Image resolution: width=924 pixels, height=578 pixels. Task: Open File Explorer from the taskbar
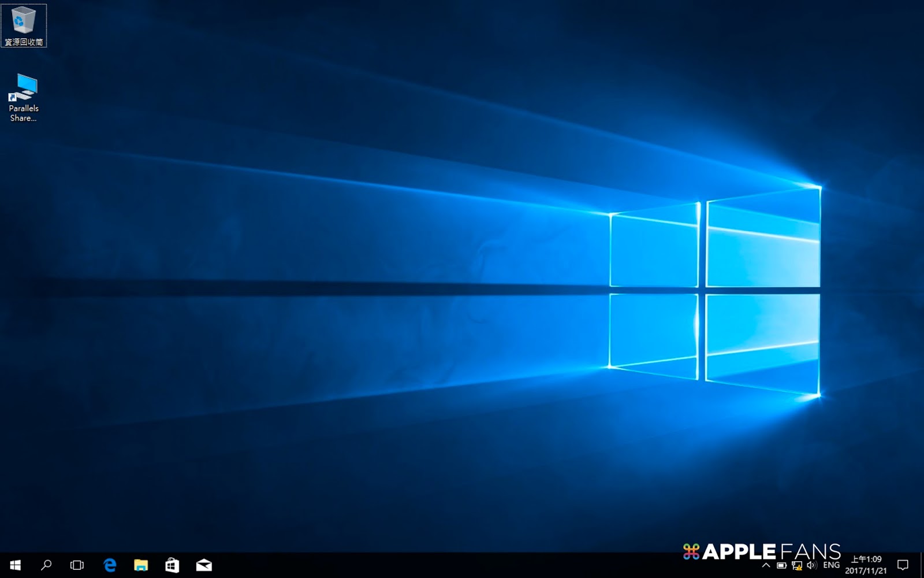[141, 565]
